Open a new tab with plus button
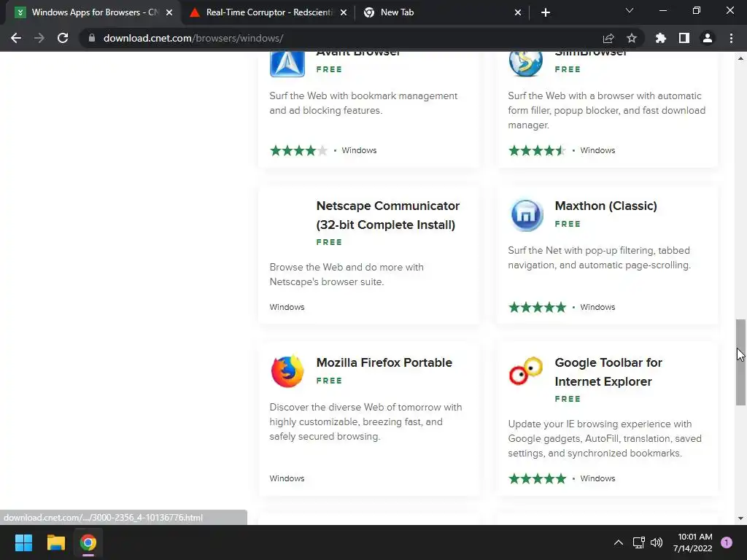747x560 pixels. [546, 12]
